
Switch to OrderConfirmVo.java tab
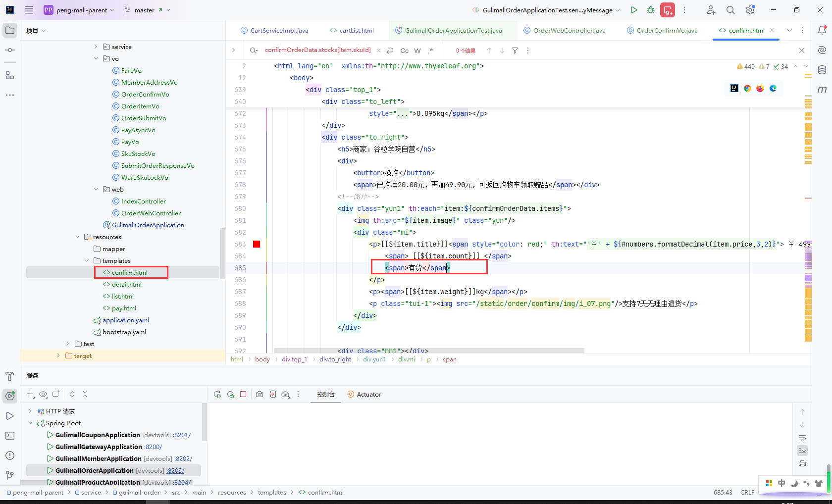pyautogui.click(x=662, y=30)
